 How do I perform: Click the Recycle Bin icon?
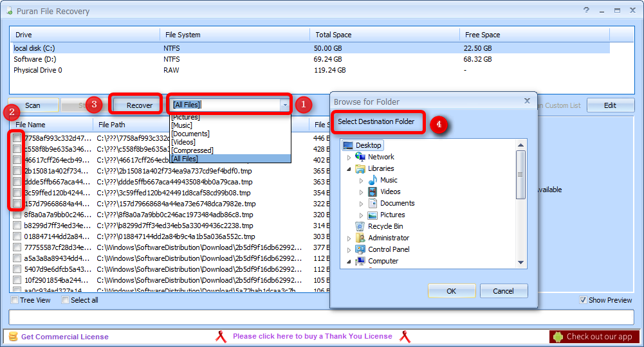360,226
